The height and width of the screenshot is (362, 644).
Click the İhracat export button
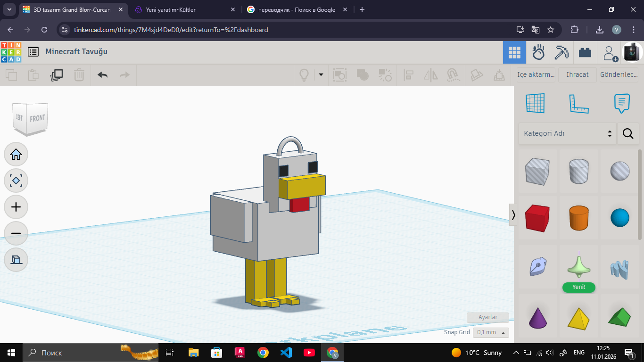click(x=578, y=74)
